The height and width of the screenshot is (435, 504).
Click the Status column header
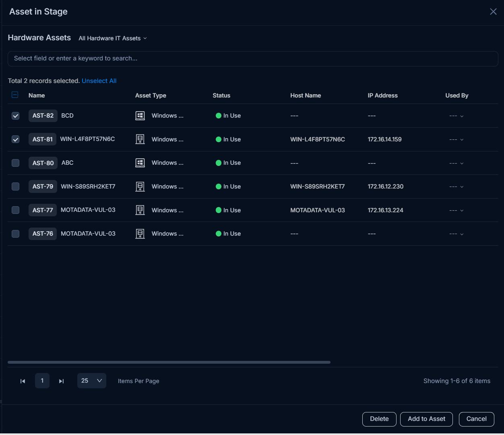pyautogui.click(x=221, y=95)
